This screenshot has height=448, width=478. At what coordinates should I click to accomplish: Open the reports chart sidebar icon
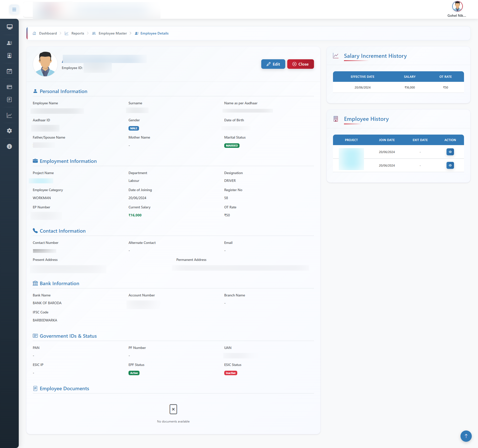(9, 115)
